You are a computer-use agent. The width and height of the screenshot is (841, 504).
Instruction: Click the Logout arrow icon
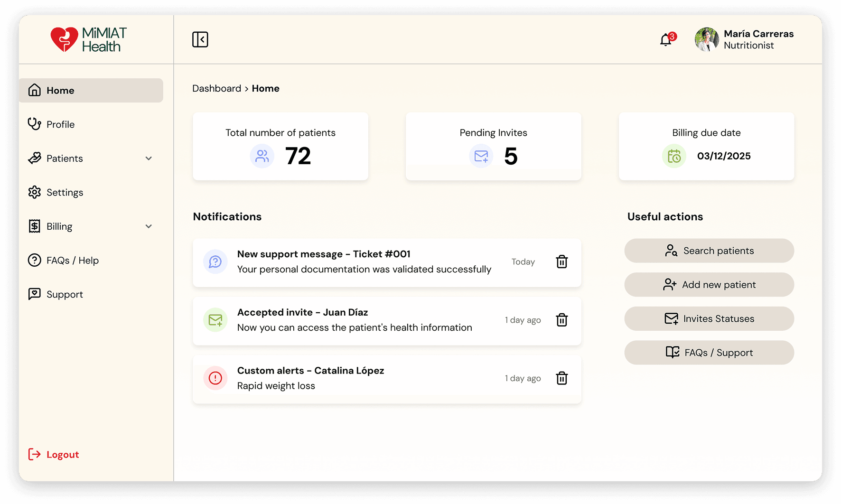click(x=34, y=454)
